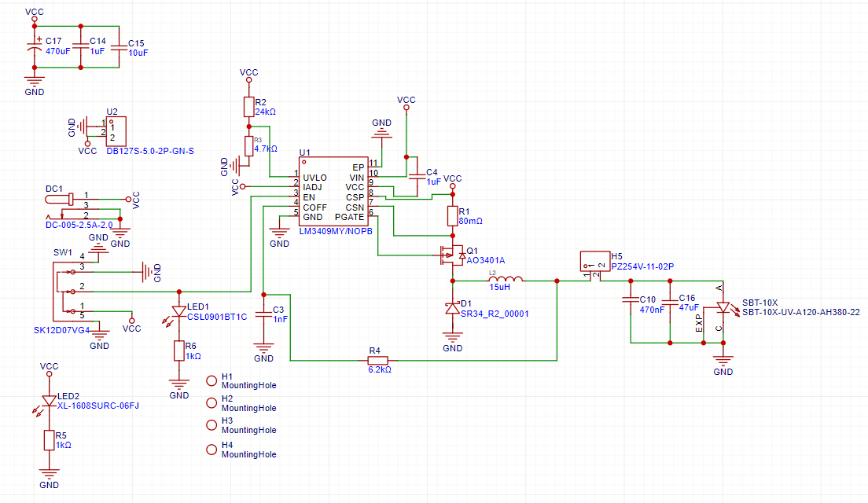
Task: Select the LED1 CSL0901BT1C diode symbol
Action: pos(179,312)
